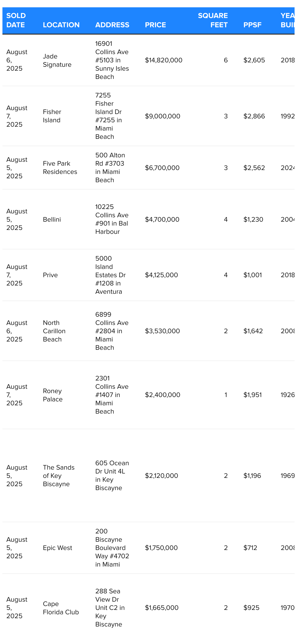
Task: Select the Fisher Island location cell
Action: tap(52, 116)
